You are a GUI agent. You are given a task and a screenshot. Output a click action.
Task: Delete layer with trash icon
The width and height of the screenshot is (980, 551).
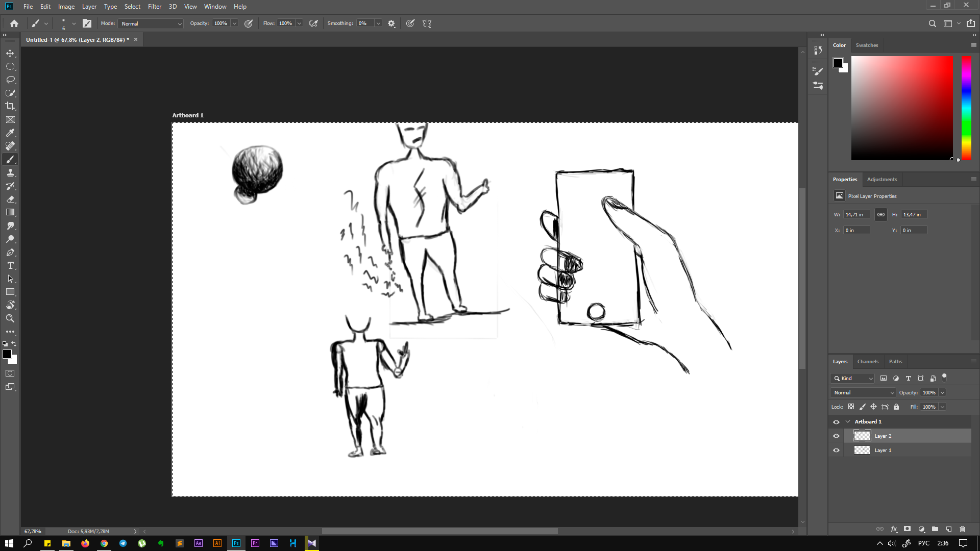pos(963,529)
